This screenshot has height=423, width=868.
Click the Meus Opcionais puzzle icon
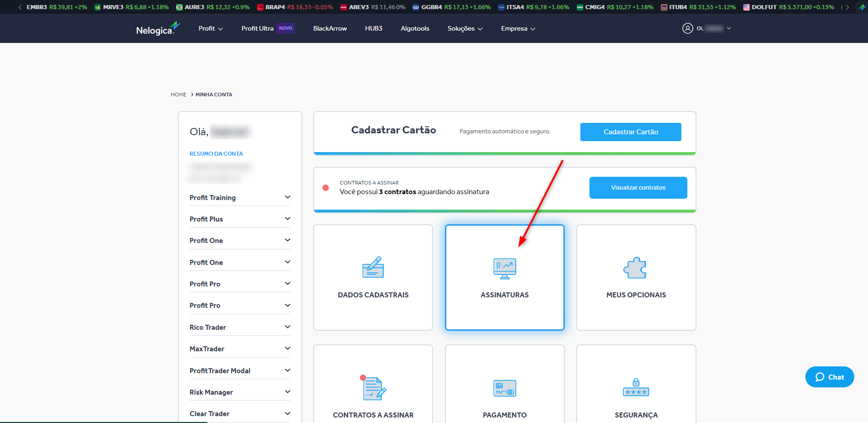635,268
